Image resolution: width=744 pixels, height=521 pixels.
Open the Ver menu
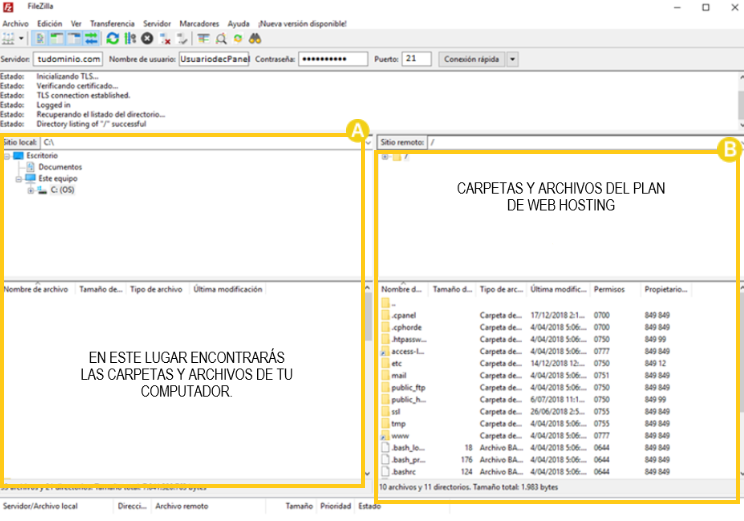76,23
